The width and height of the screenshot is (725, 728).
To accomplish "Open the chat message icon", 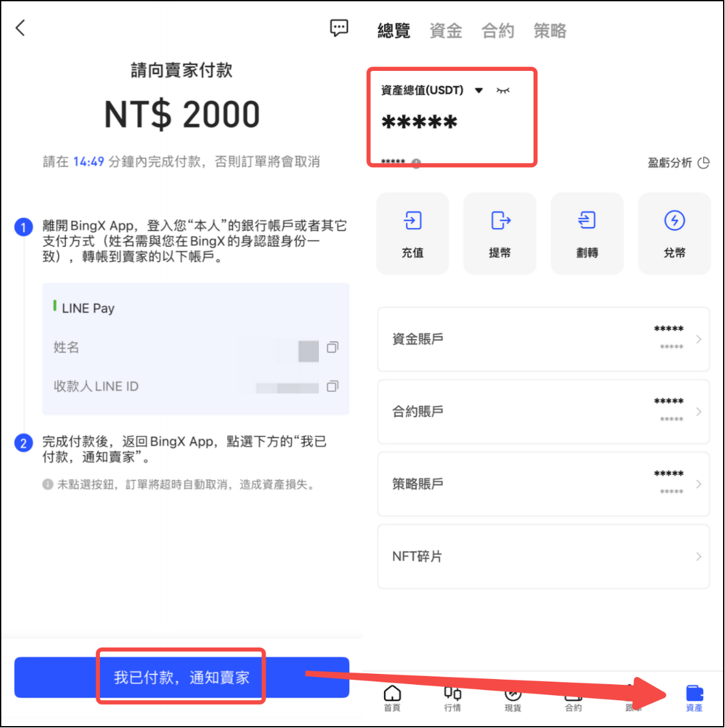I will [339, 28].
